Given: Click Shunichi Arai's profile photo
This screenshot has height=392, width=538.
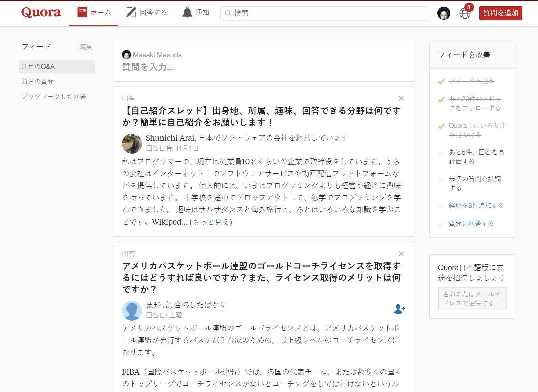Looking at the screenshot, I should (132, 144).
